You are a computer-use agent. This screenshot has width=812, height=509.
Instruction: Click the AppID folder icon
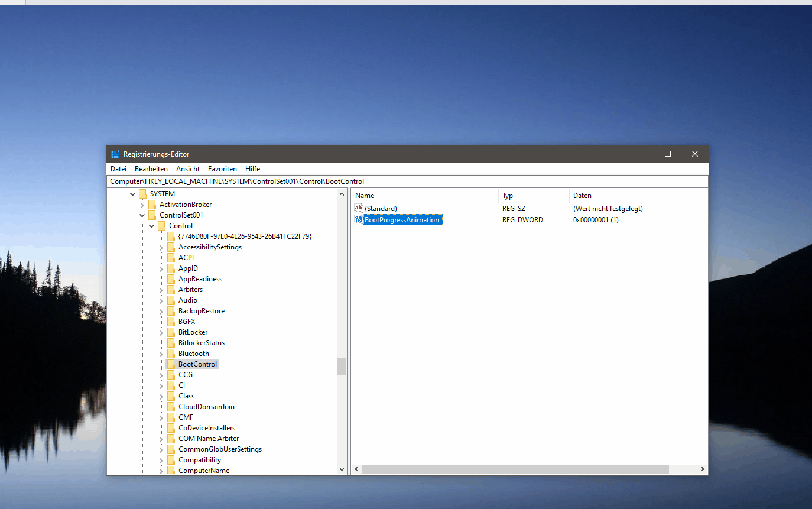(x=171, y=268)
